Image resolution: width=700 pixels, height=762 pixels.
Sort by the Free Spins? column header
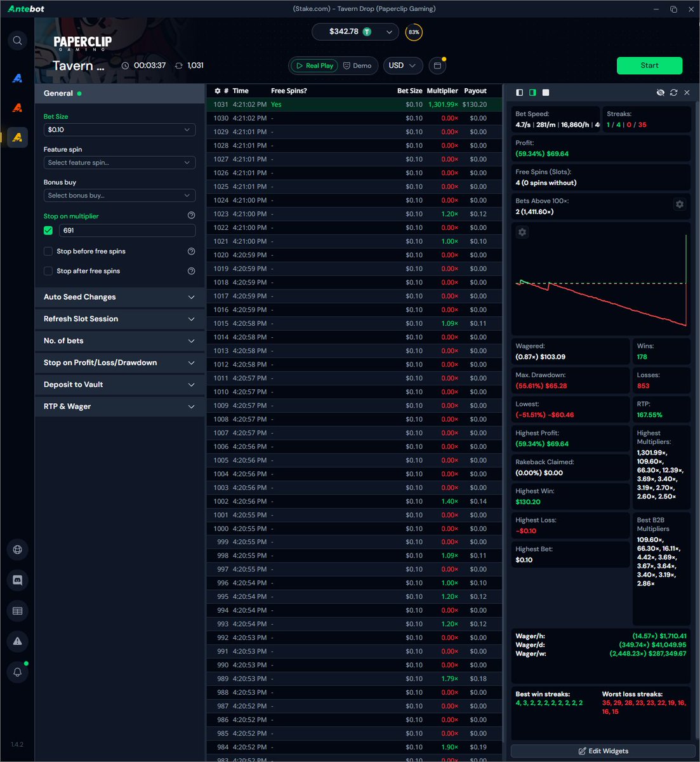point(289,91)
